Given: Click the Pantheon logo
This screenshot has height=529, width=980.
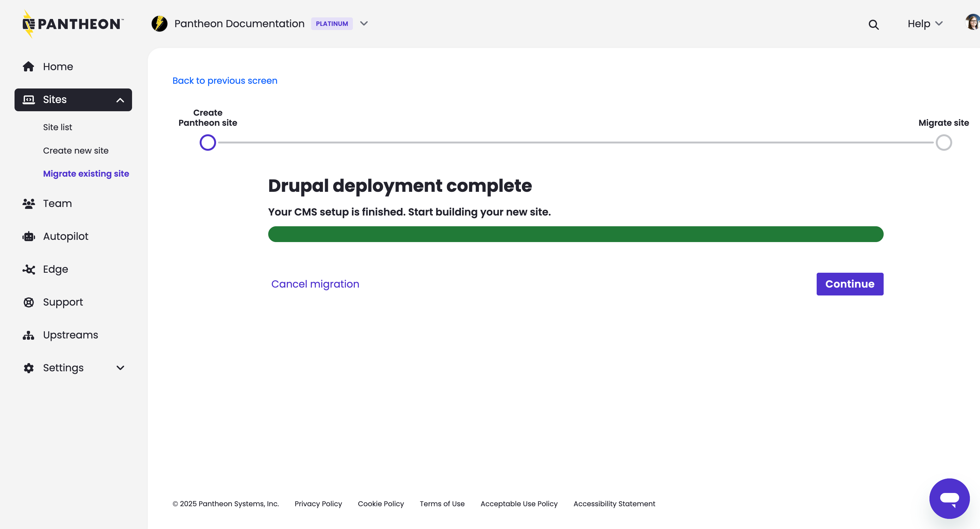Looking at the screenshot, I should pos(72,24).
